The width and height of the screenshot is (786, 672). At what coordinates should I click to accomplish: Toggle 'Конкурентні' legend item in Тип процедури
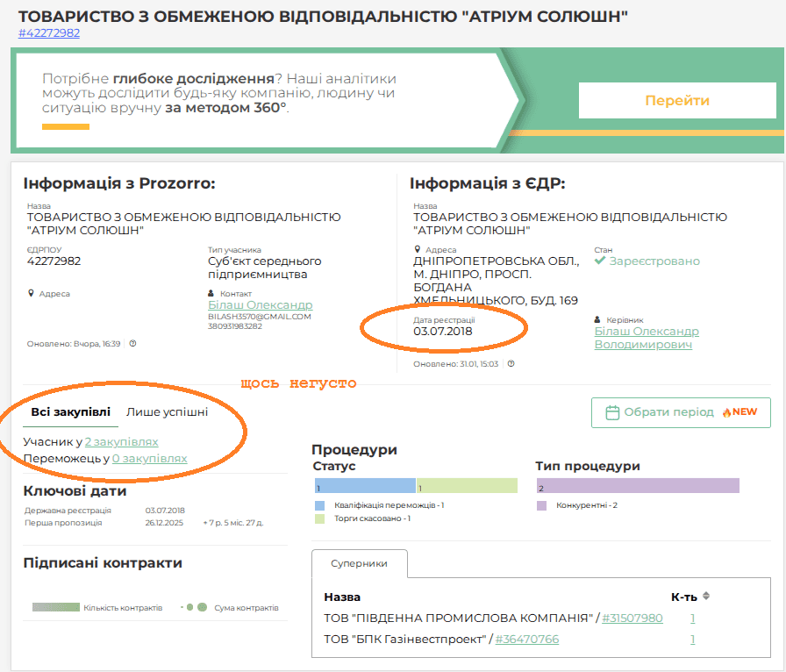tap(541, 505)
